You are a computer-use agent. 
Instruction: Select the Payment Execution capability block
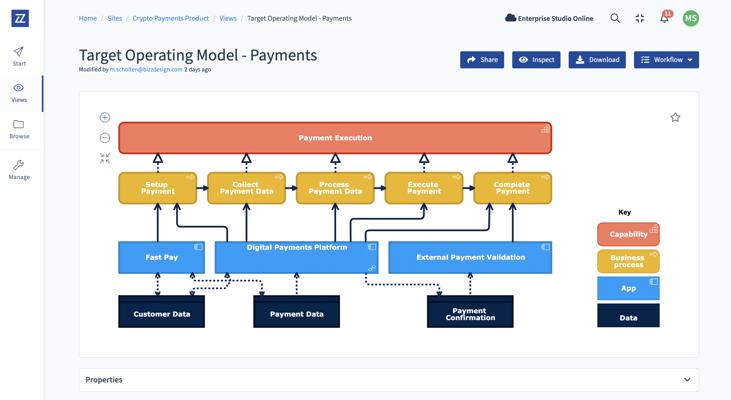tap(335, 138)
